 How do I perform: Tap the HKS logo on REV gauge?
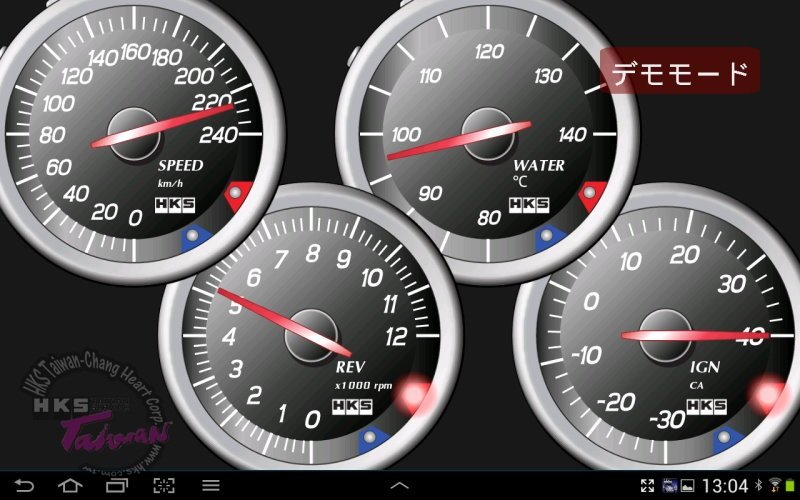click(352, 407)
